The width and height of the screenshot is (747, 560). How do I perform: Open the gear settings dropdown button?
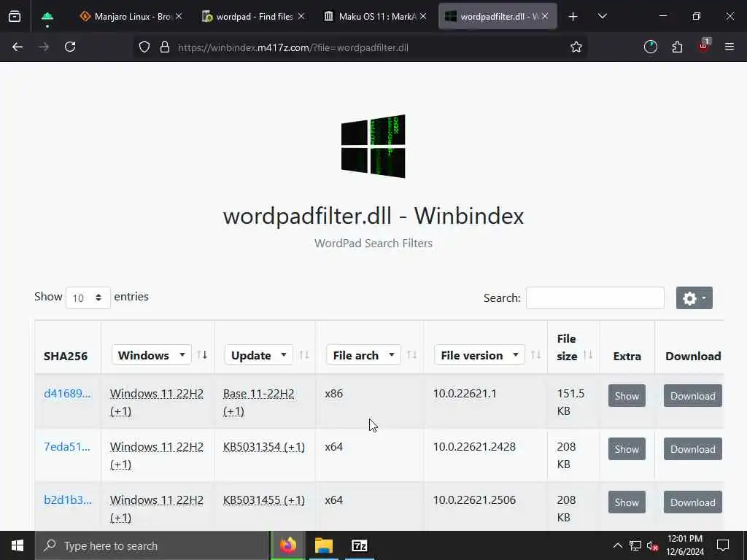click(694, 298)
